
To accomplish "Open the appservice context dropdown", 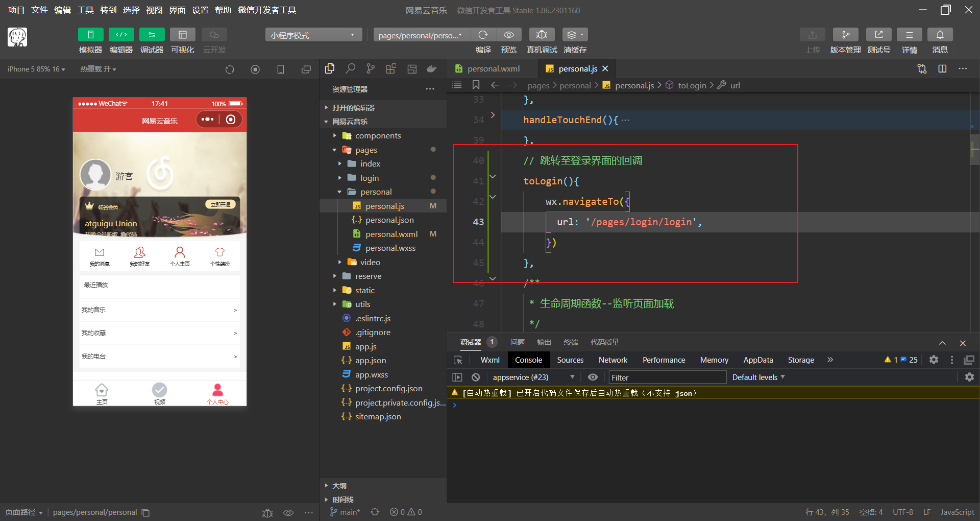I will (533, 377).
